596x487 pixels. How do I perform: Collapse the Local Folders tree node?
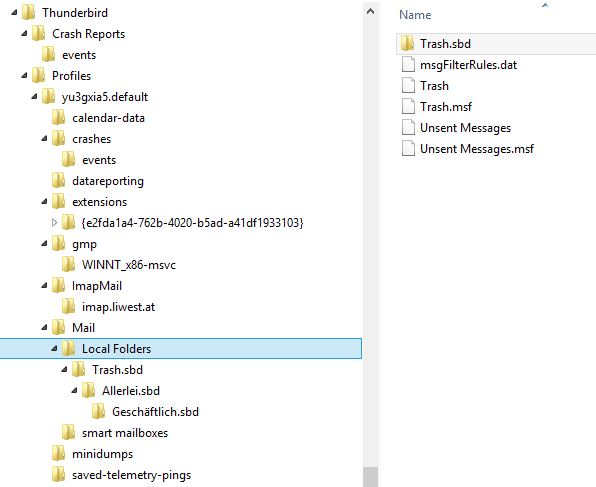pyautogui.click(x=54, y=348)
